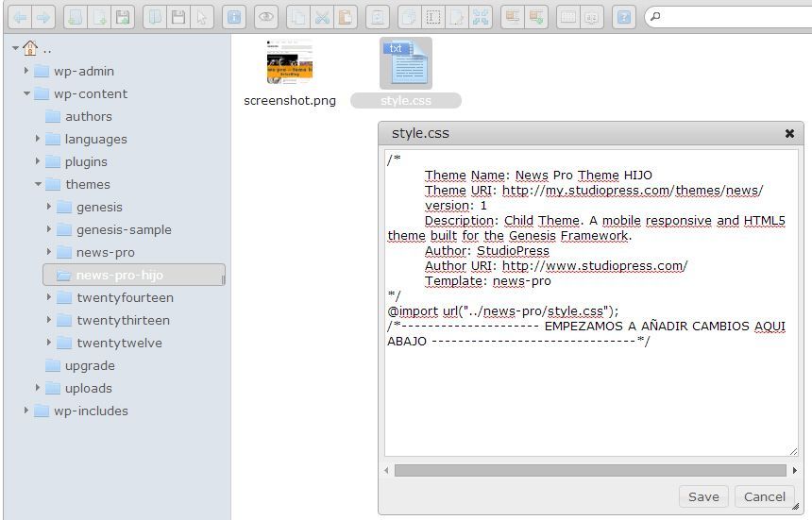This screenshot has height=520, width=812.
Task: Click the magnifier icon in search box
Action: 655,17
